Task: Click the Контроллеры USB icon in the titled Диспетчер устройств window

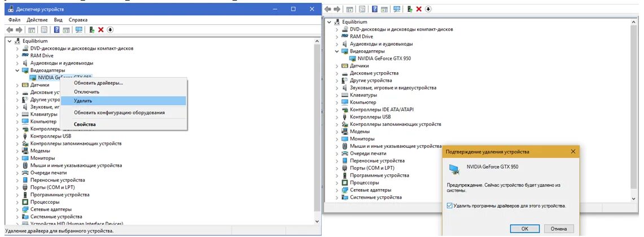Action: [x=25, y=136]
